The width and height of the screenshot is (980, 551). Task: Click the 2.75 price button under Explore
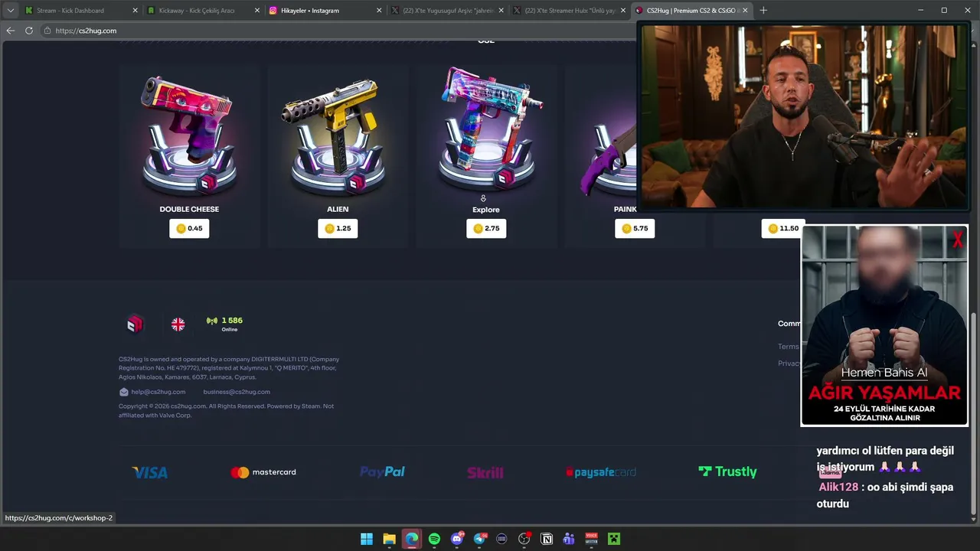pyautogui.click(x=486, y=229)
